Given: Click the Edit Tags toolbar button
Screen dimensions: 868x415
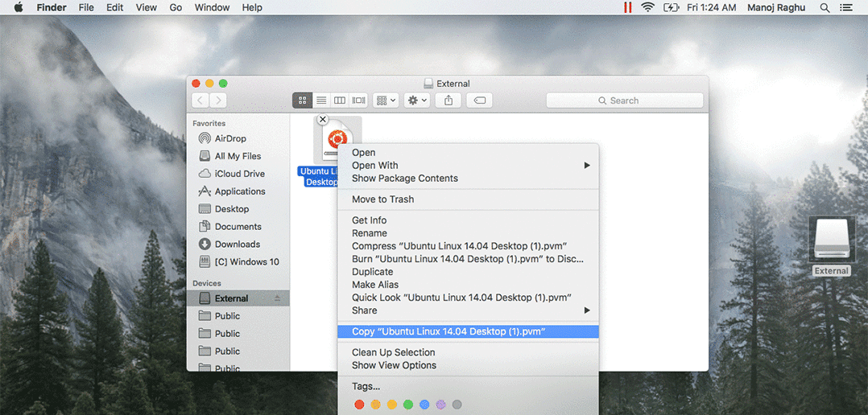Looking at the screenshot, I should (479, 100).
